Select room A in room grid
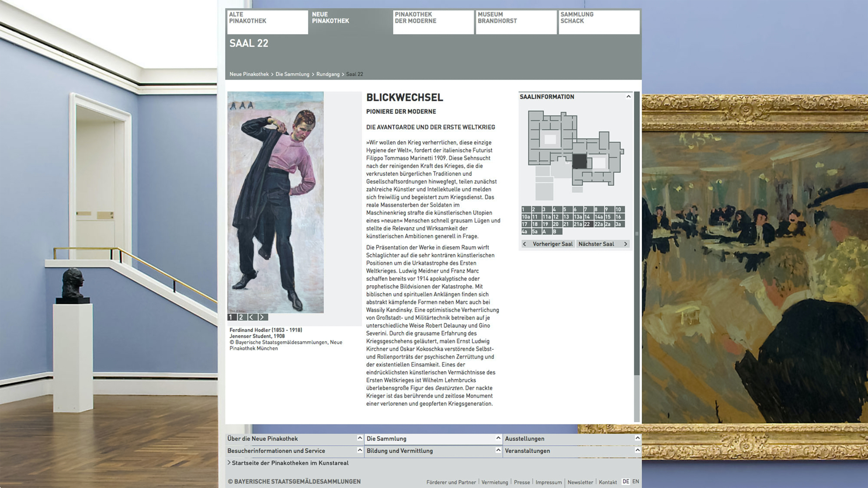Image resolution: width=868 pixels, height=488 pixels. [x=547, y=232]
